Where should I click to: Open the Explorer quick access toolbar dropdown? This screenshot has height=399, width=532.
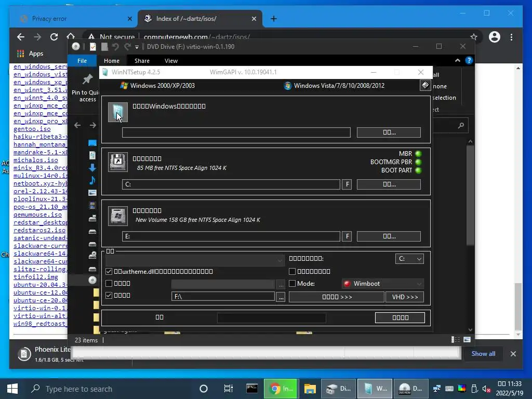137,47
